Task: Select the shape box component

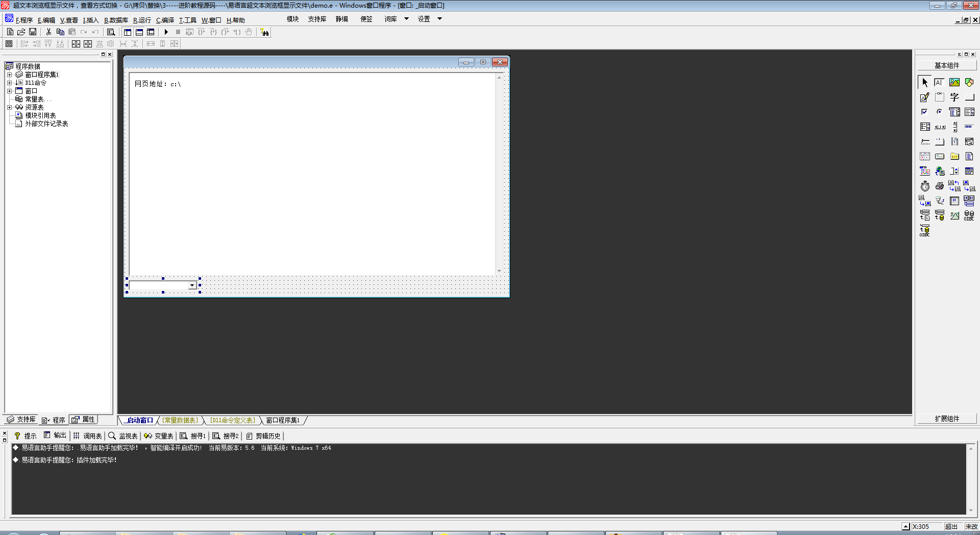Action: 969,82
